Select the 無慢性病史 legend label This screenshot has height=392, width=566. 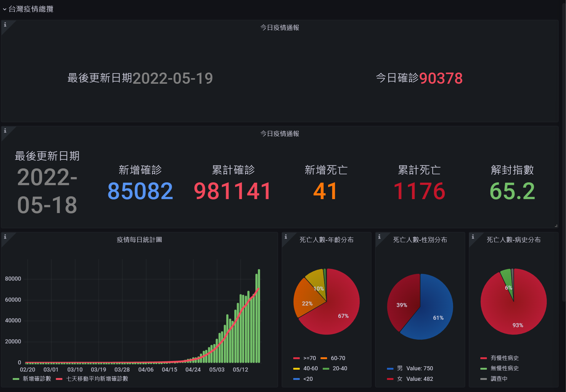tap(505, 368)
